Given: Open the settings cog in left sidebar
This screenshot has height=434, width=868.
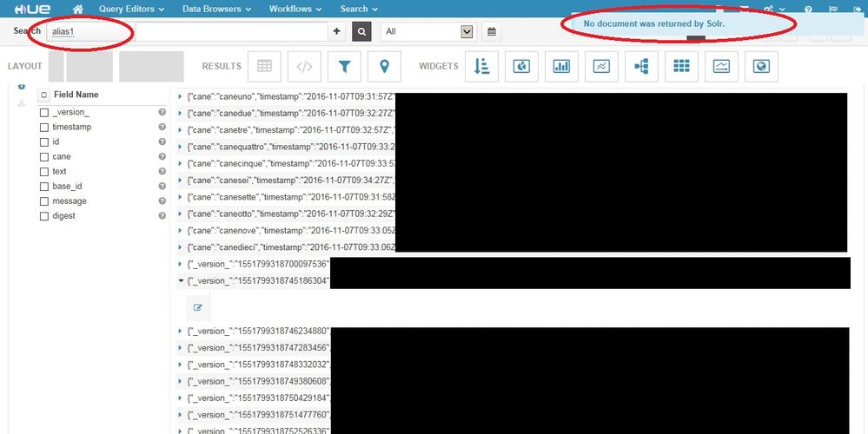Looking at the screenshot, I should click(22, 88).
